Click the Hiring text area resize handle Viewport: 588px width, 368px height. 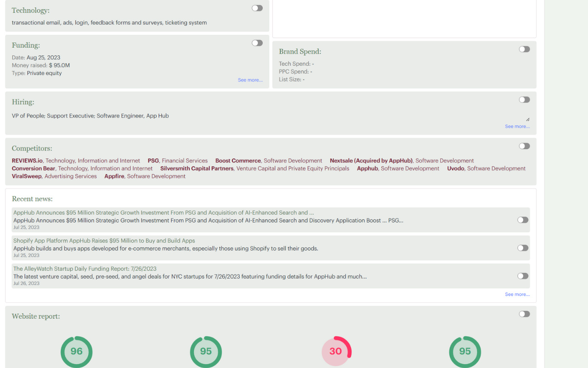coord(527,119)
